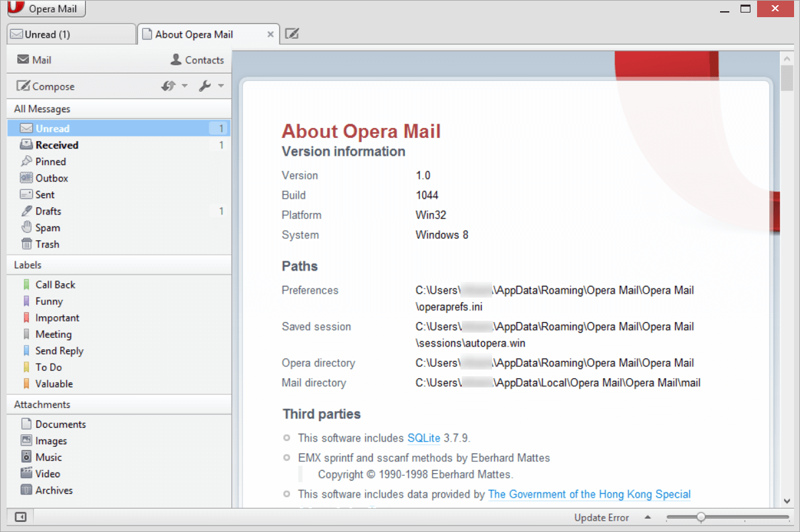Click the blue Send Reply label flag
The image size is (800, 532).
point(26,350)
